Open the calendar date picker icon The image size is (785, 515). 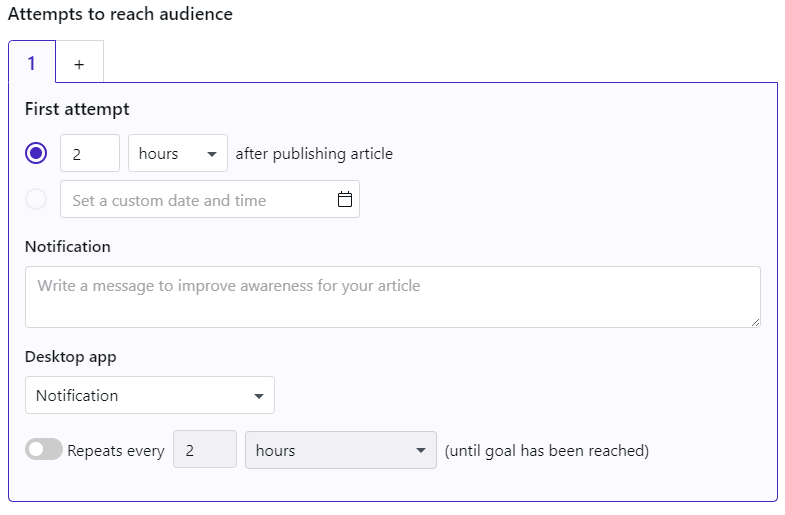(344, 199)
